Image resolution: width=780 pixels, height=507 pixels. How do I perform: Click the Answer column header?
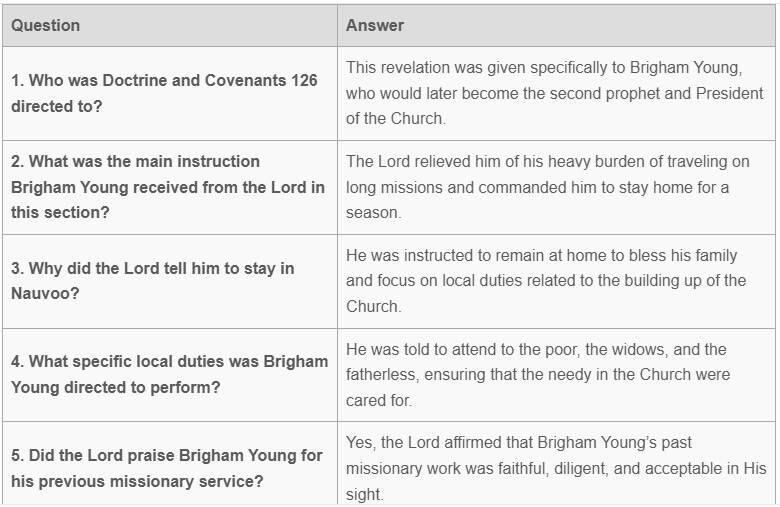(375, 25)
